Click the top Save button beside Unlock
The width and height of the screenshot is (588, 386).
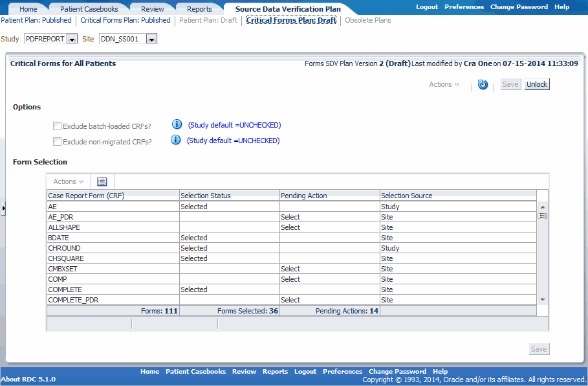(x=510, y=84)
